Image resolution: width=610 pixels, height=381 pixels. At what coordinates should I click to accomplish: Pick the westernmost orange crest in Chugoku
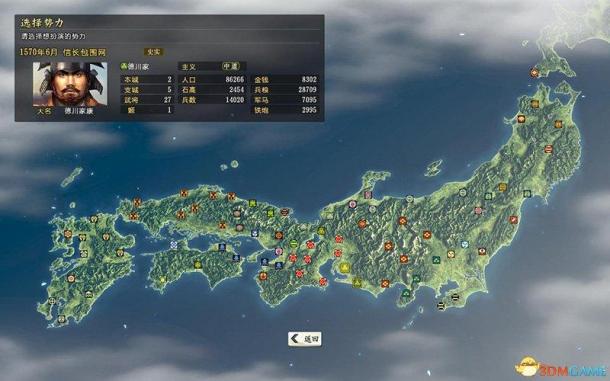click(134, 216)
